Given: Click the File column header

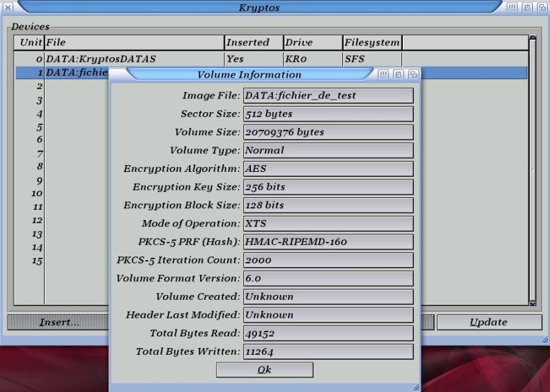Looking at the screenshot, I should (x=134, y=43).
